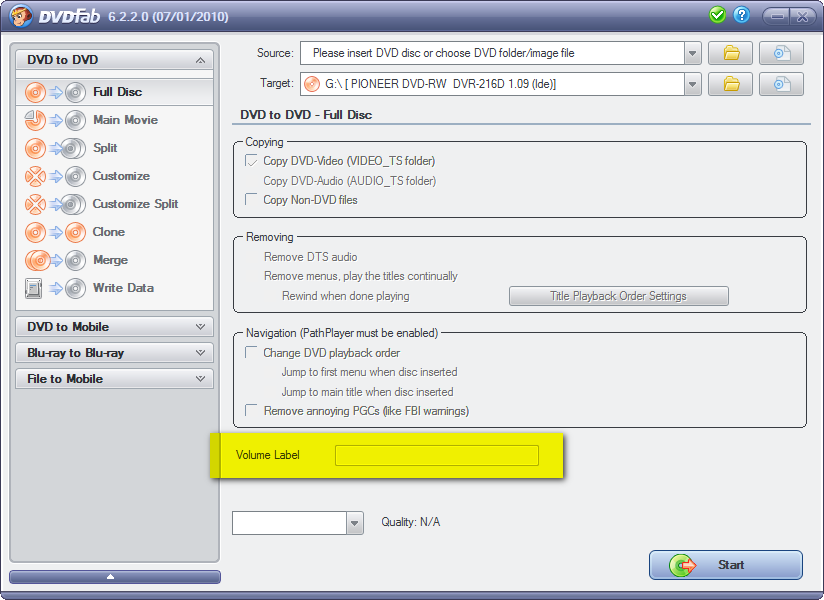Select Merge copy mode
The image size is (824, 600).
click(x=115, y=260)
